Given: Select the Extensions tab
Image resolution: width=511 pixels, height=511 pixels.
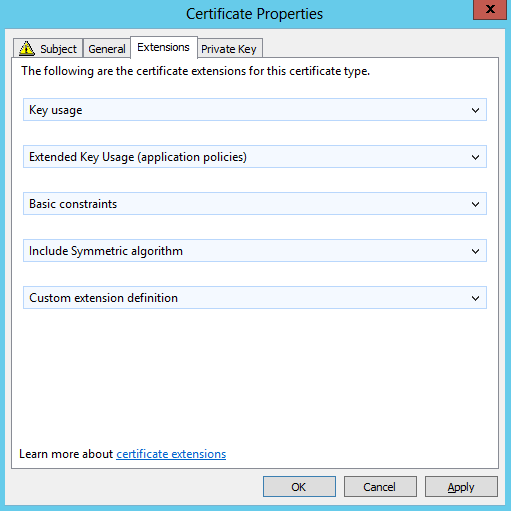Looking at the screenshot, I should [164, 47].
